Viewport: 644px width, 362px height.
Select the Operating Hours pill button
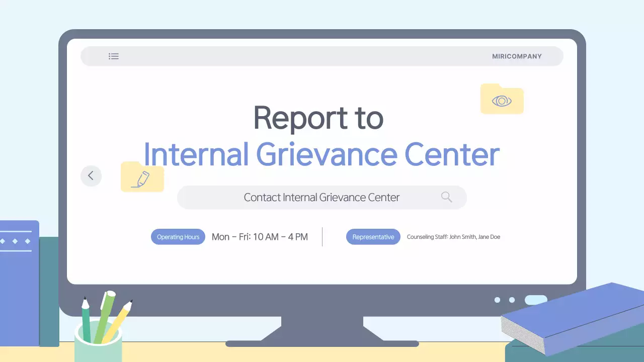point(178,237)
